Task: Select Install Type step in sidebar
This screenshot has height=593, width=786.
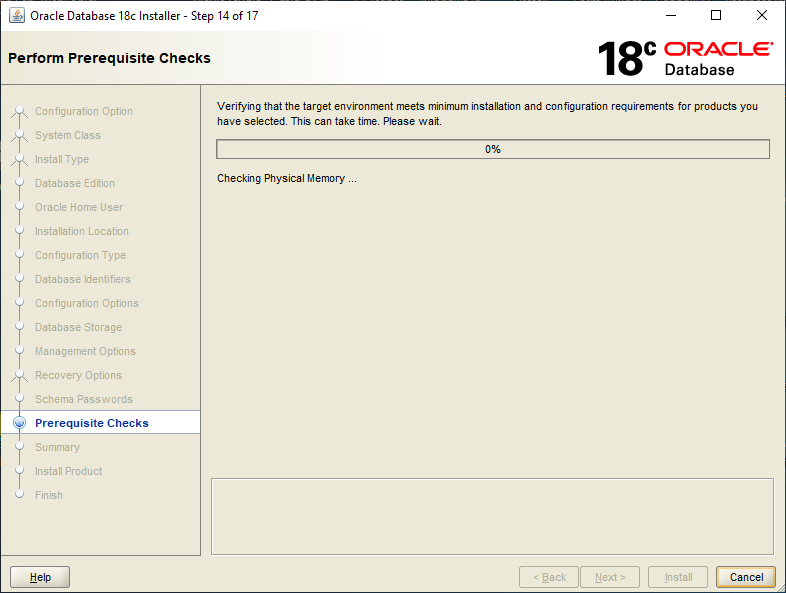Action: [x=62, y=159]
